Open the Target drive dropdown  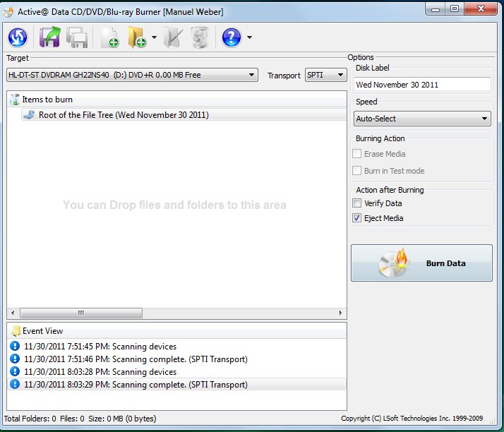coord(132,75)
